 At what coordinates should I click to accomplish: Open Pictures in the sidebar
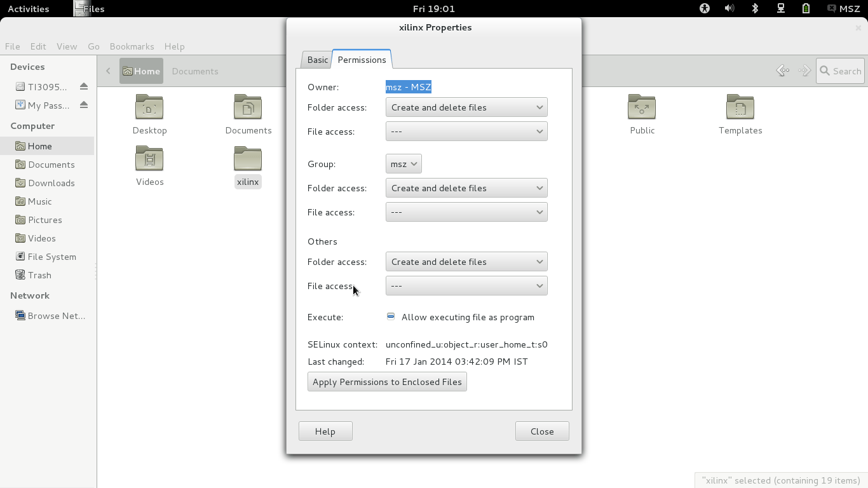click(x=47, y=220)
